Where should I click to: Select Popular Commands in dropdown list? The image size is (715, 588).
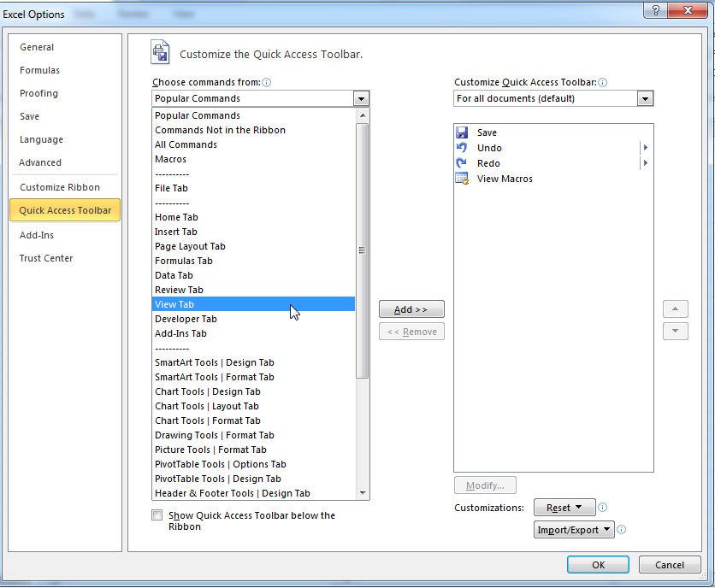point(253,115)
